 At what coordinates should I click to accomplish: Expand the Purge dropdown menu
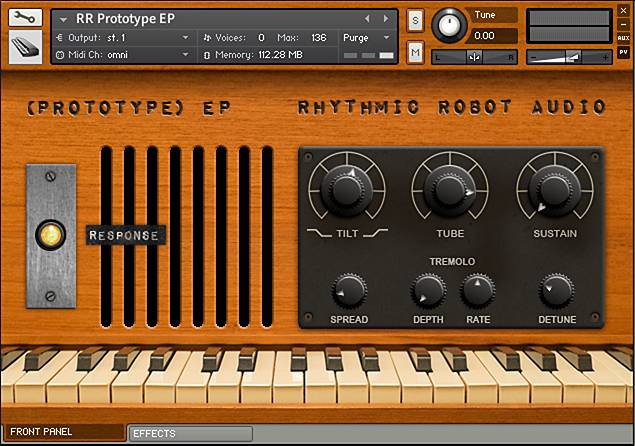click(x=367, y=38)
